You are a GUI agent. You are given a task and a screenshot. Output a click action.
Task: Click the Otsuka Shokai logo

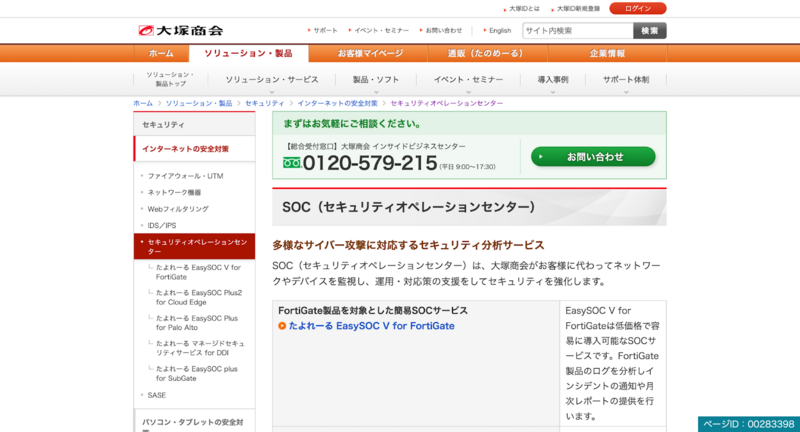(181, 31)
